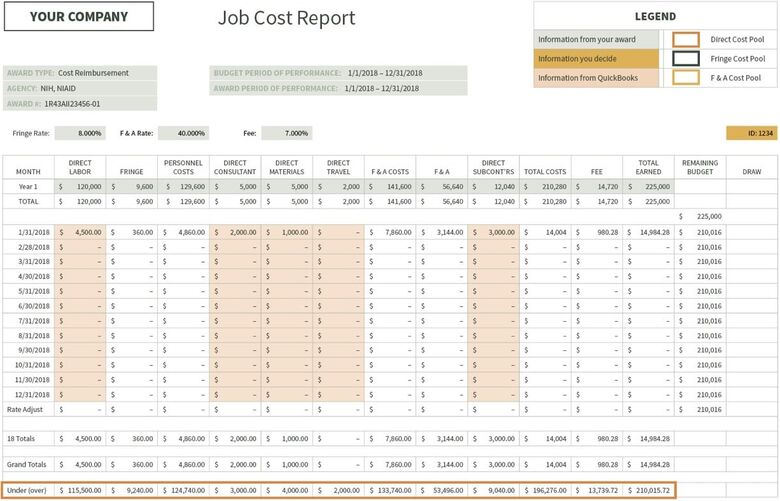Select the DIRECT CONSULTANT column header
780x501 pixels.
pos(235,167)
